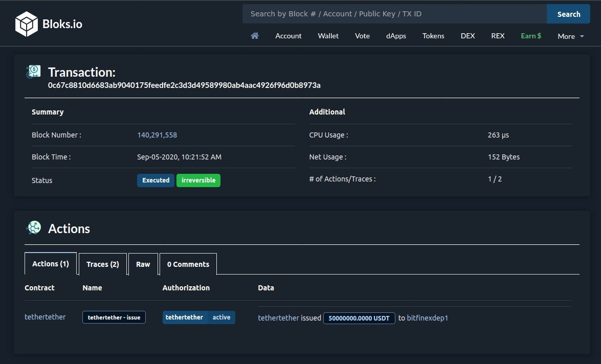This screenshot has height=364, width=601.
Task: Click the Contract column header
Action: (39, 288)
